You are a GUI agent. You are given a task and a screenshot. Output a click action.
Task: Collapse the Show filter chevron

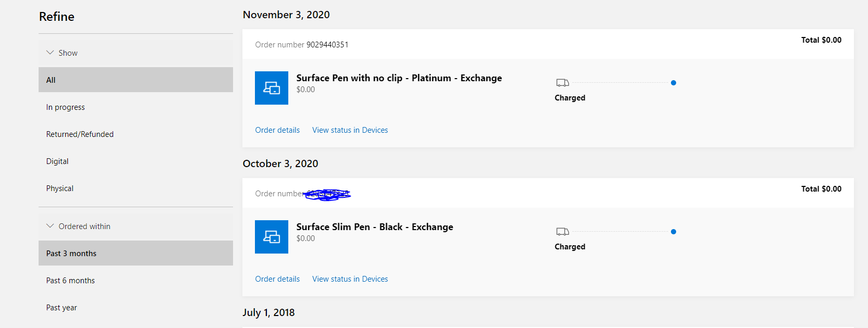pyautogui.click(x=50, y=53)
